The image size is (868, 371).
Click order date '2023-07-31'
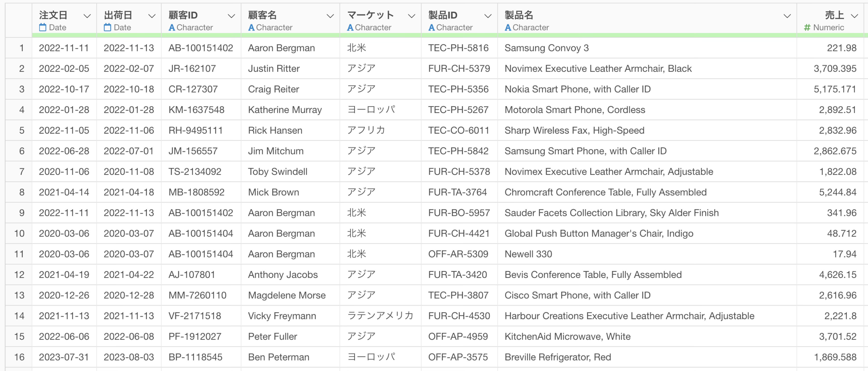click(x=64, y=357)
